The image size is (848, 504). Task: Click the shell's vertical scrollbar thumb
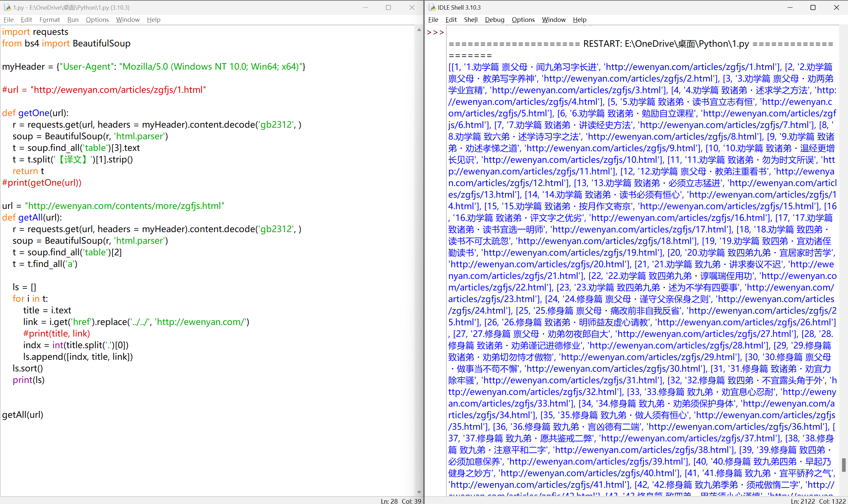pyautogui.click(x=843, y=465)
